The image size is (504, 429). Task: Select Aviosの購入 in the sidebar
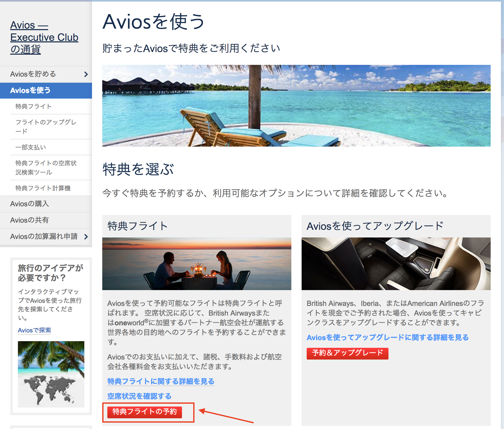click(x=29, y=204)
